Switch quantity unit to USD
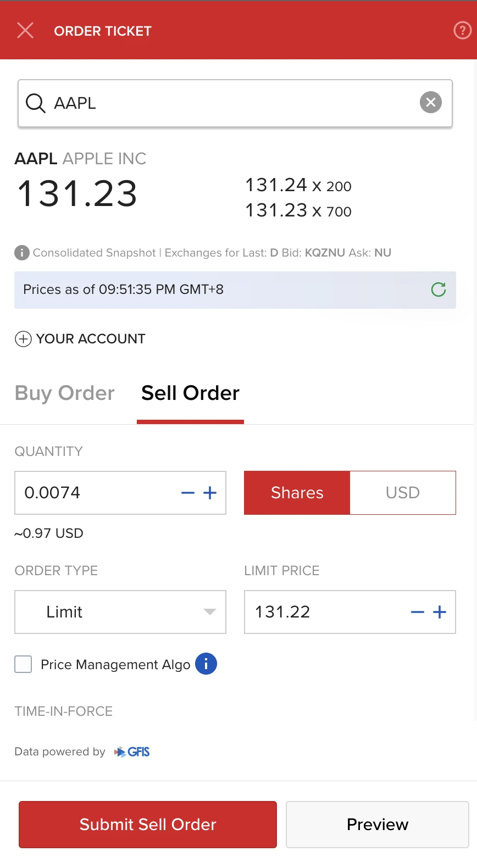This screenshot has width=477, height=868. (x=403, y=493)
